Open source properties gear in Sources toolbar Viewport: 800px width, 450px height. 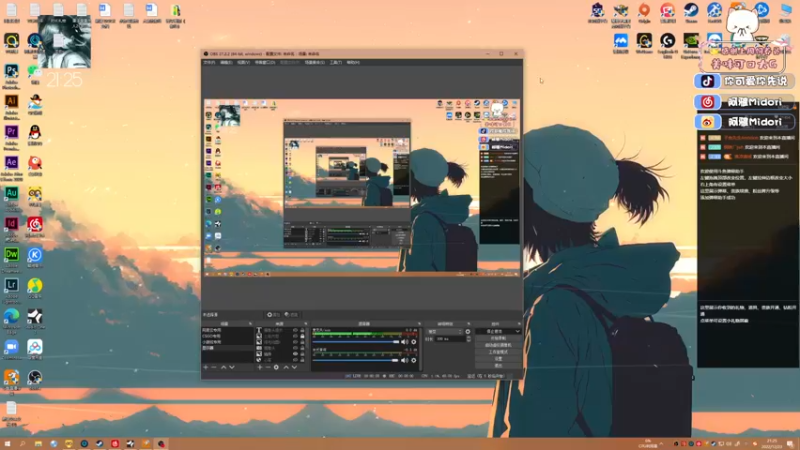(x=276, y=367)
